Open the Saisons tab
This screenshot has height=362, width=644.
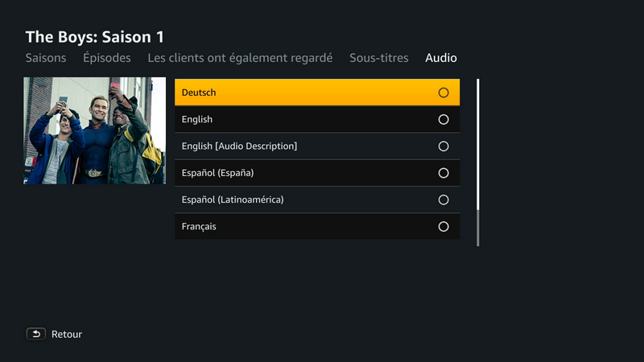point(46,58)
